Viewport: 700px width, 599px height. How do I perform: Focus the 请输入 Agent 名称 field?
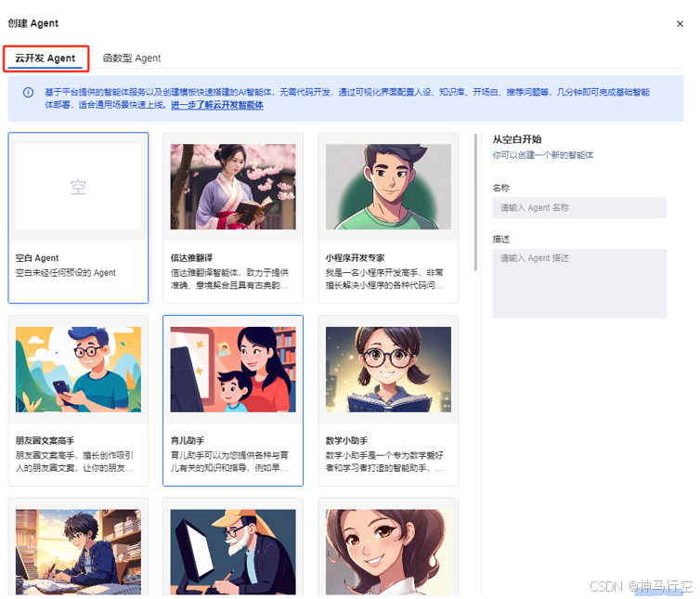click(x=579, y=208)
